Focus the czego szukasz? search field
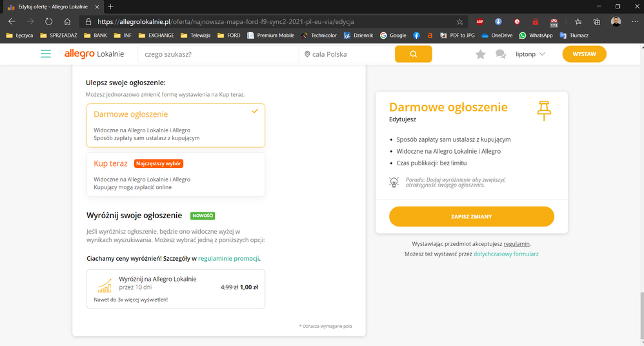644x346 pixels. pos(217,54)
